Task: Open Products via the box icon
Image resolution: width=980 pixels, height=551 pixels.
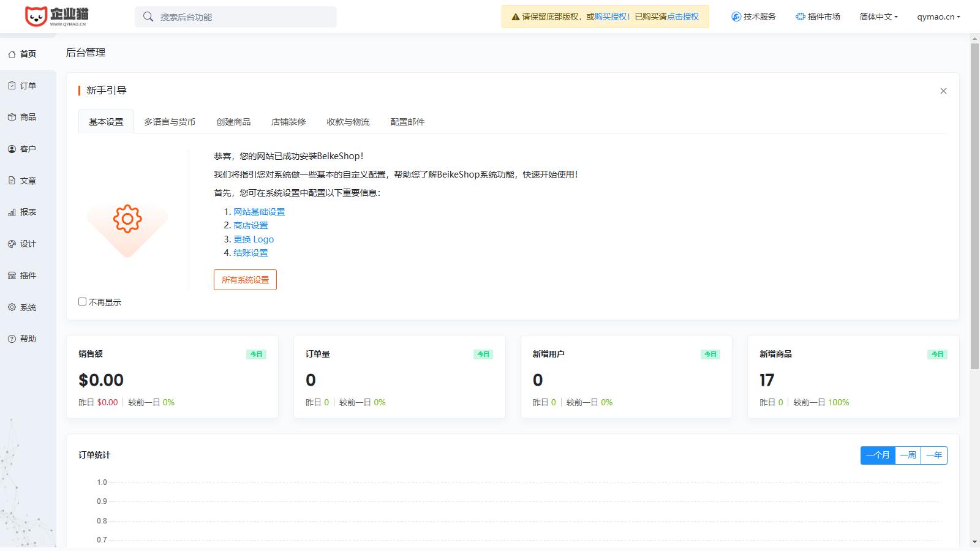Action: tap(12, 117)
